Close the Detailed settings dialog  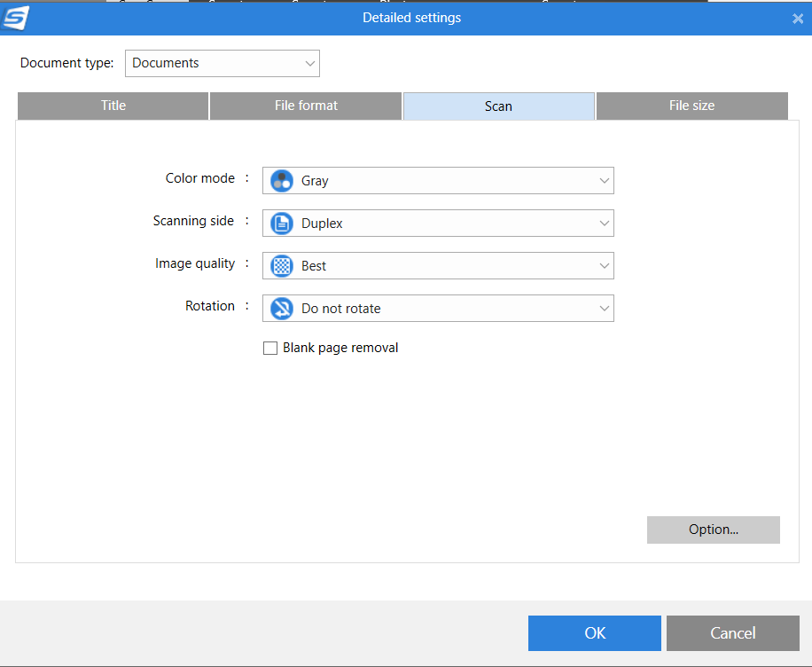tap(797, 19)
